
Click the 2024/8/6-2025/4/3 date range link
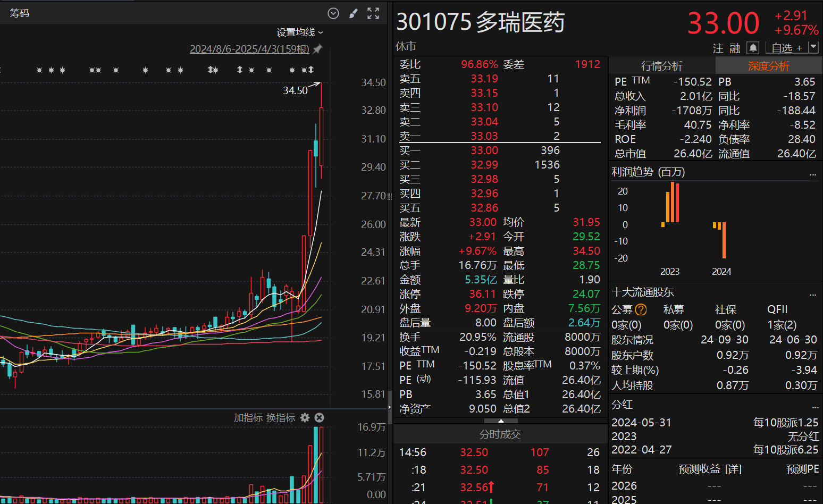pos(249,49)
